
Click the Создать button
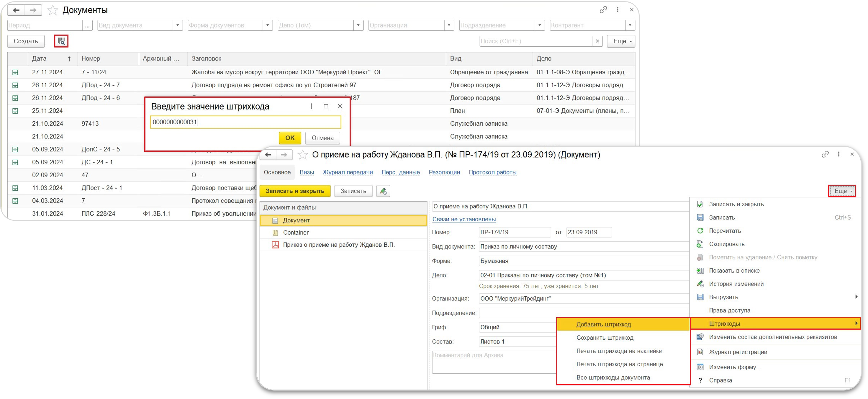pyautogui.click(x=26, y=41)
